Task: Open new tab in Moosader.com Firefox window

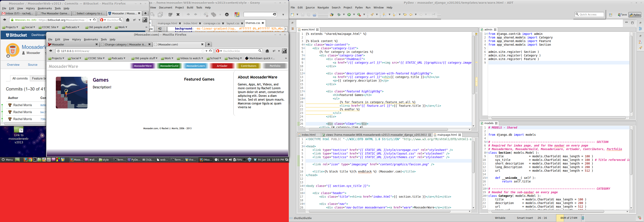Action: (208, 44)
